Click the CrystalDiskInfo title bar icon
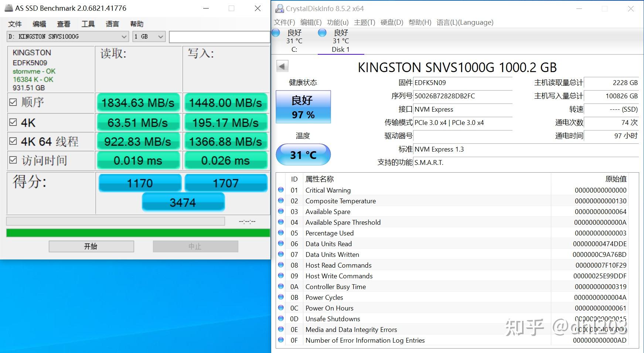Image resolution: width=644 pixels, height=353 pixels. 280,8
